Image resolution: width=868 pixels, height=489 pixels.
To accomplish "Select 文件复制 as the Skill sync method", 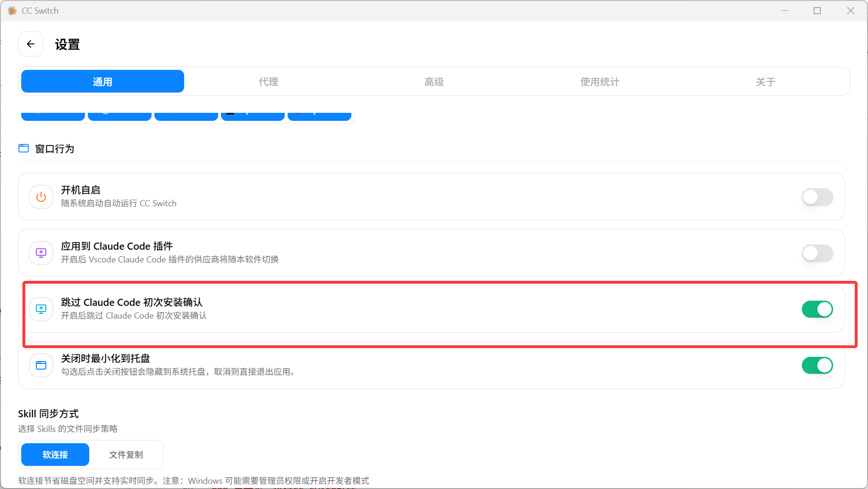I will pyautogui.click(x=126, y=455).
